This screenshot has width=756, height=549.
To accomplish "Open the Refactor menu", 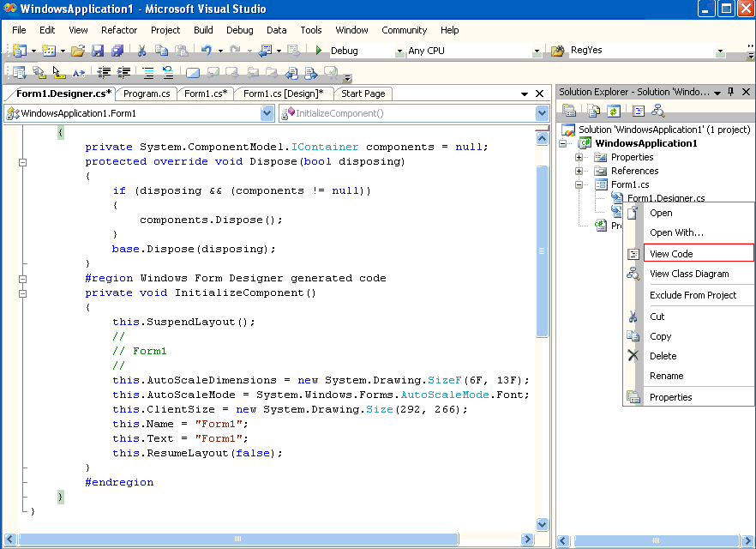I will pos(119,30).
